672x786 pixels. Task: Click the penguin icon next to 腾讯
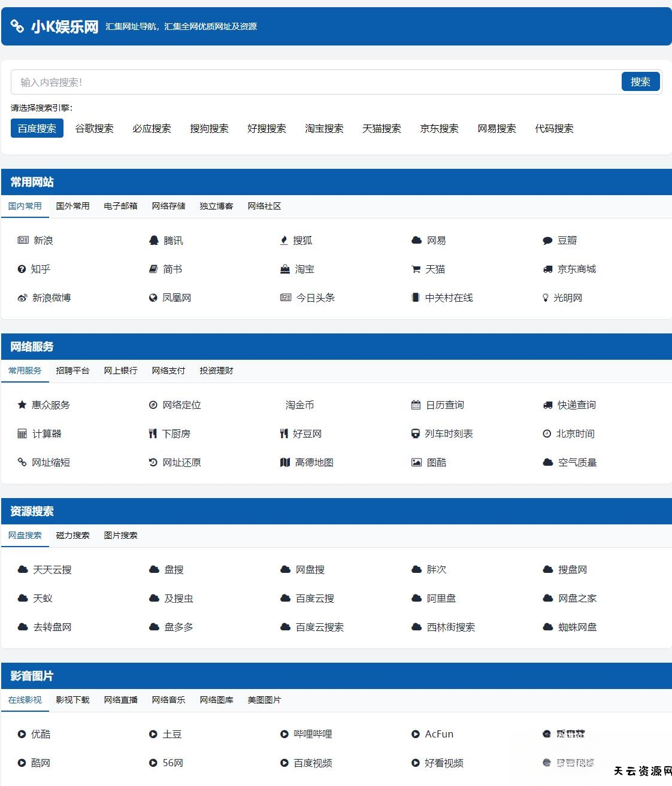(x=153, y=241)
